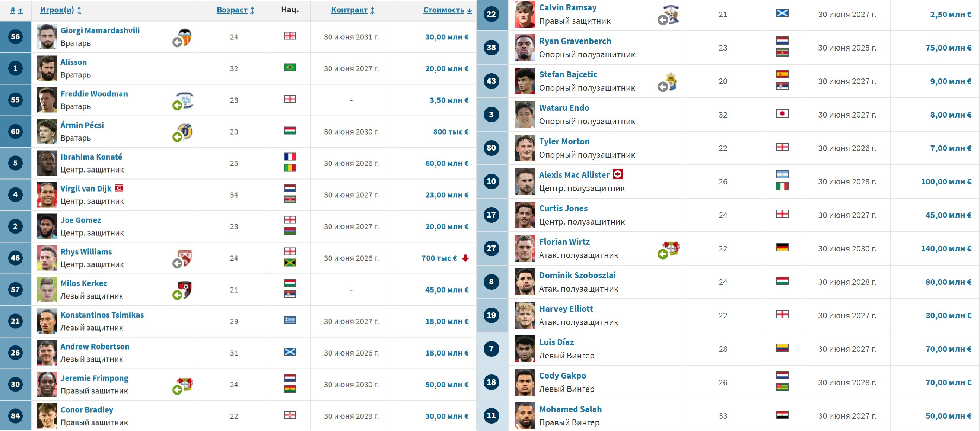Click Andrew Robertson's portrait photo

click(47, 353)
